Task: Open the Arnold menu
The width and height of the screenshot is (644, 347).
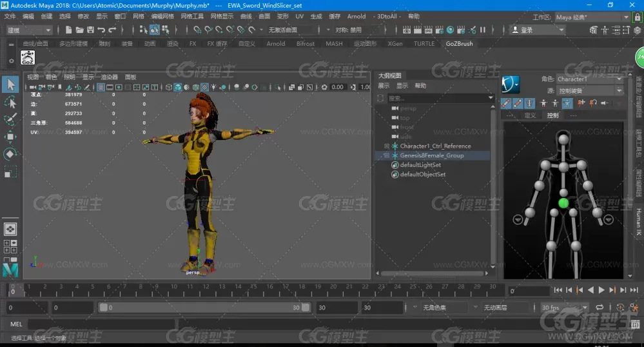Action: (356, 16)
